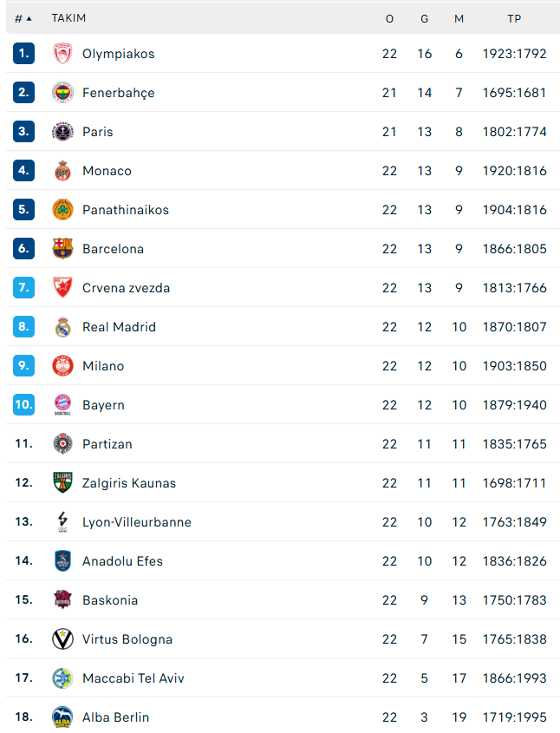Select the Bayern basketball logo
560x733 pixels.
[62, 405]
